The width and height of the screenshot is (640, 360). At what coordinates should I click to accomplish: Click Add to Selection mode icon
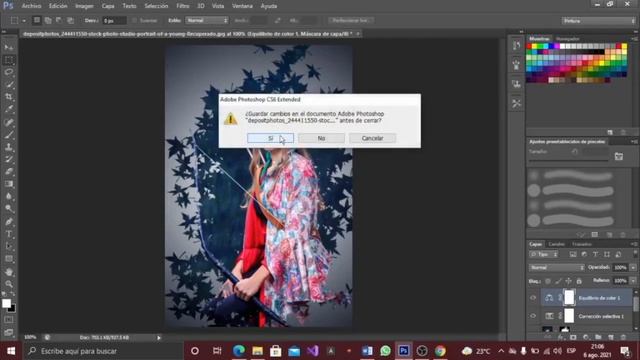(x=48, y=20)
